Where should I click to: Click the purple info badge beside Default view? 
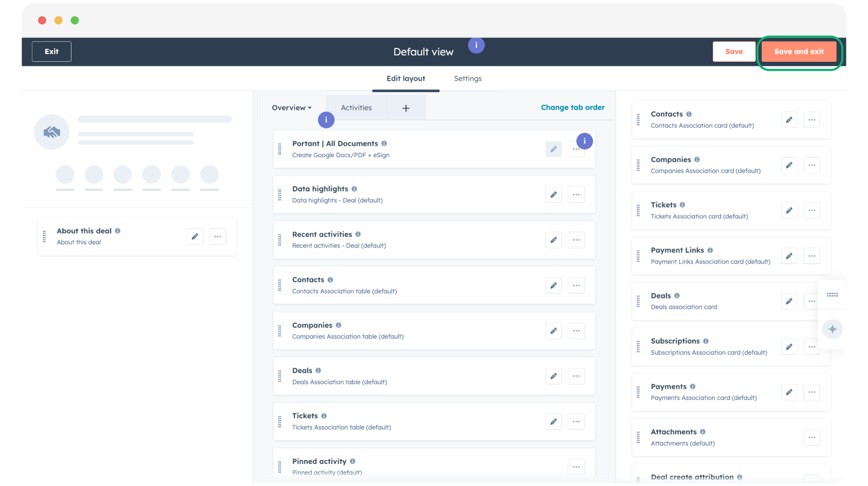pos(476,46)
